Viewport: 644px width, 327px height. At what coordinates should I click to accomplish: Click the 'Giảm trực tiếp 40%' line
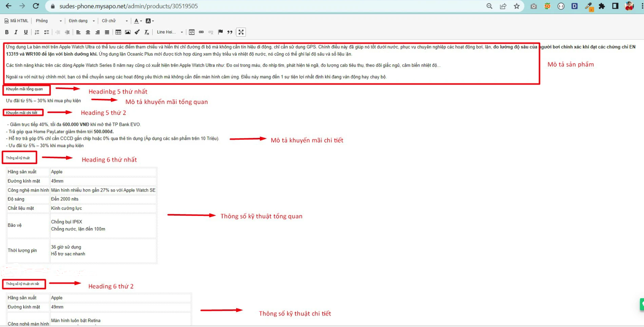(74, 125)
